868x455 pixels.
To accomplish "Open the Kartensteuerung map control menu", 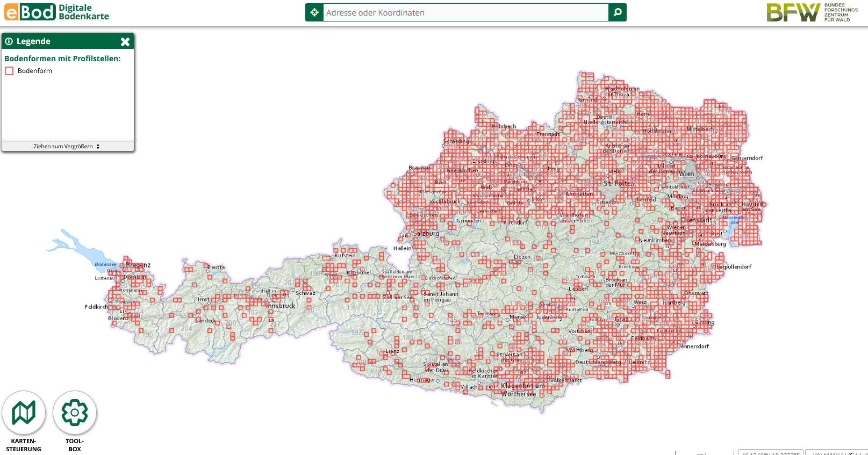I will point(24,413).
